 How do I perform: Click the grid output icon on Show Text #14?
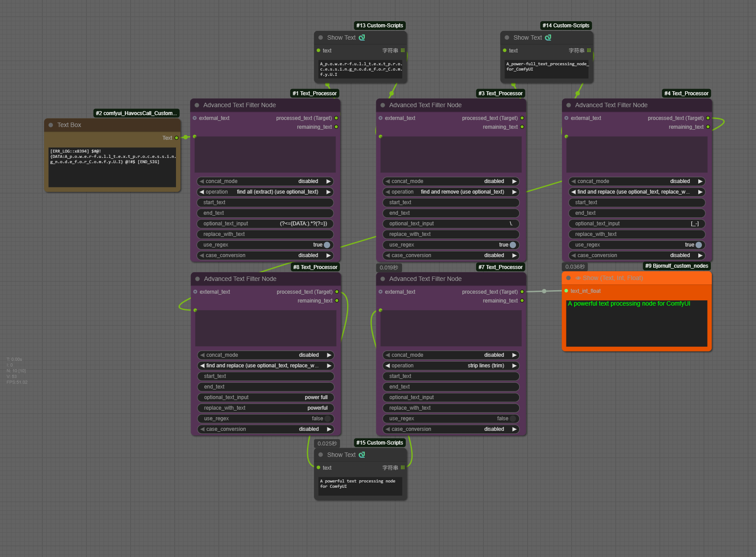[x=589, y=50]
